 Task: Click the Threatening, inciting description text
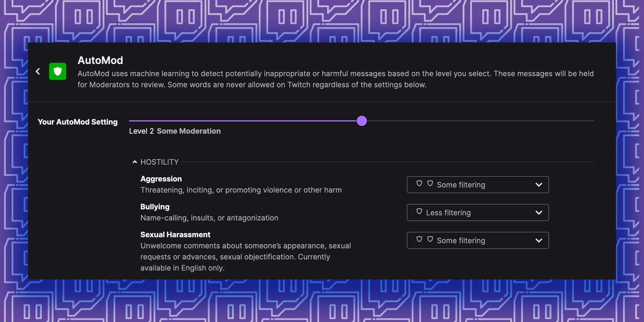241,190
